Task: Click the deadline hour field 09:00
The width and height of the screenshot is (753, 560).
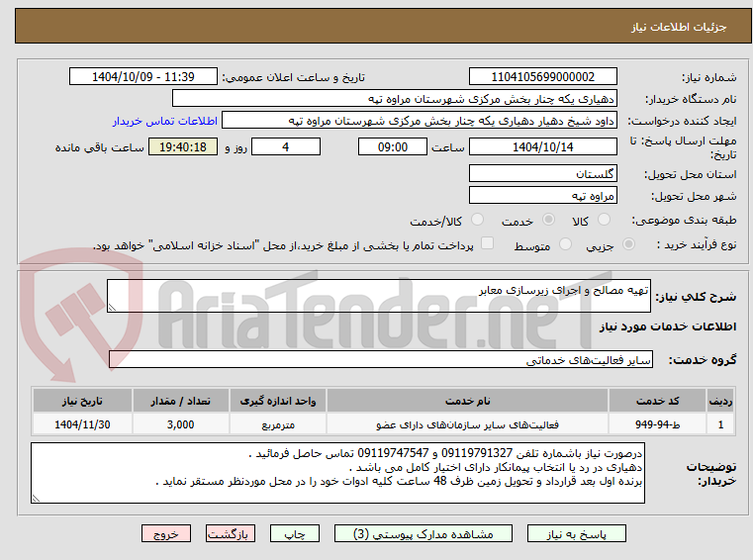Action: tap(393, 146)
